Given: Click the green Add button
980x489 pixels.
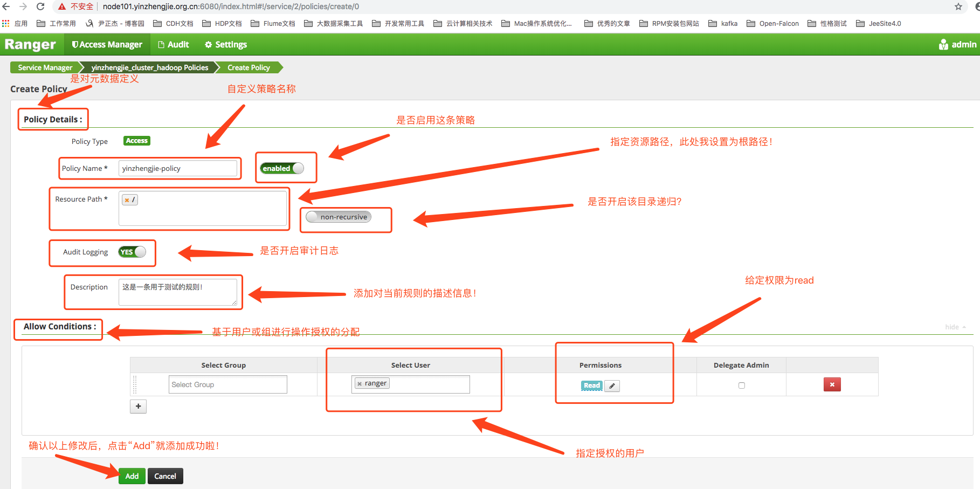Looking at the screenshot, I should [x=132, y=476].
